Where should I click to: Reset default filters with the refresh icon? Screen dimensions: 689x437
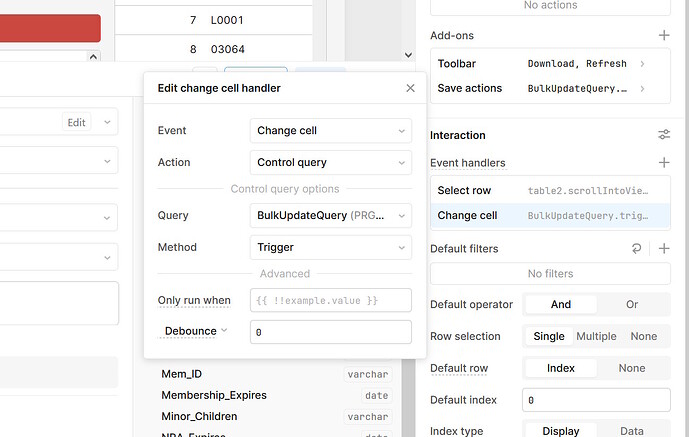click(x=638, y=249)
